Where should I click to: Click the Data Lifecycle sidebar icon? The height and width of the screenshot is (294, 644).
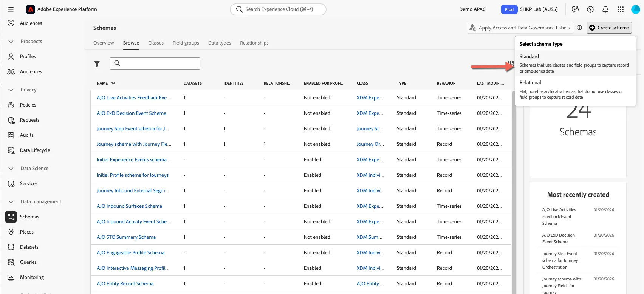click(x=11, y=150)
